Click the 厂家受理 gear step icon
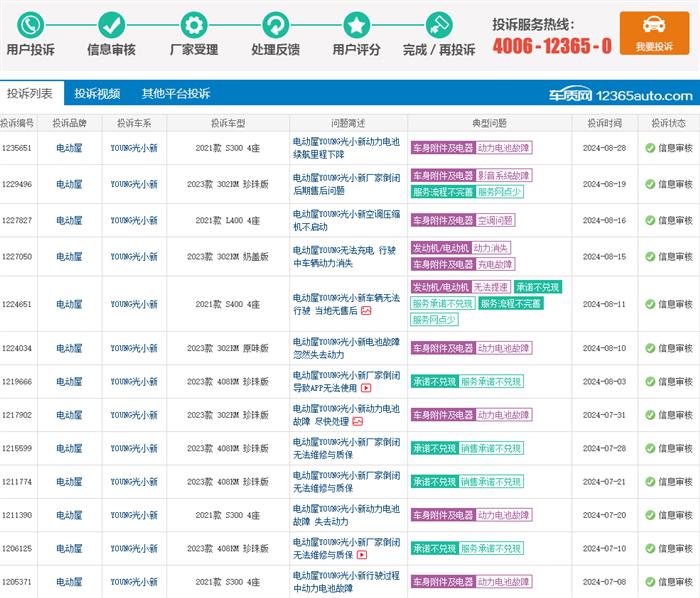Image resolution: width=700 pixels, height=598 pixels. click(194, 25)
